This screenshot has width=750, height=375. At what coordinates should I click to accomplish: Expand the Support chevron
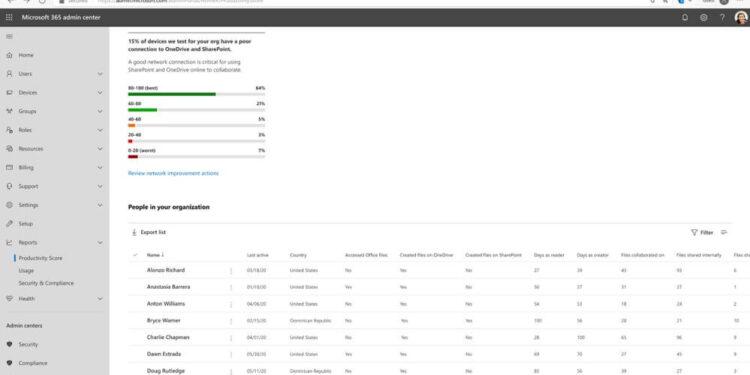100,186
